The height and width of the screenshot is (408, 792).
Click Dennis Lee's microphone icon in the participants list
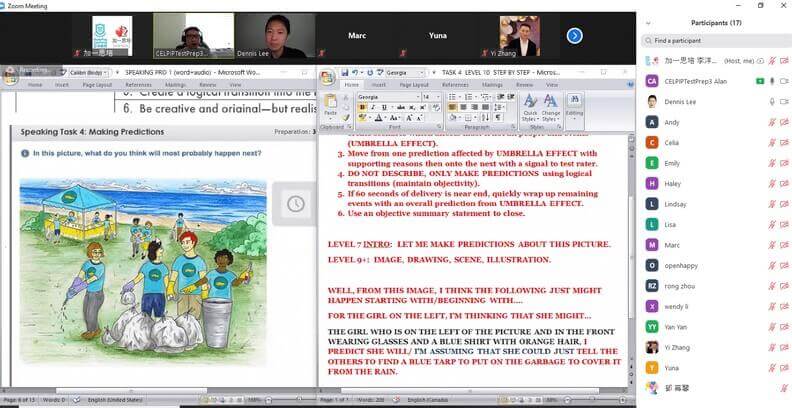[771, 102]
